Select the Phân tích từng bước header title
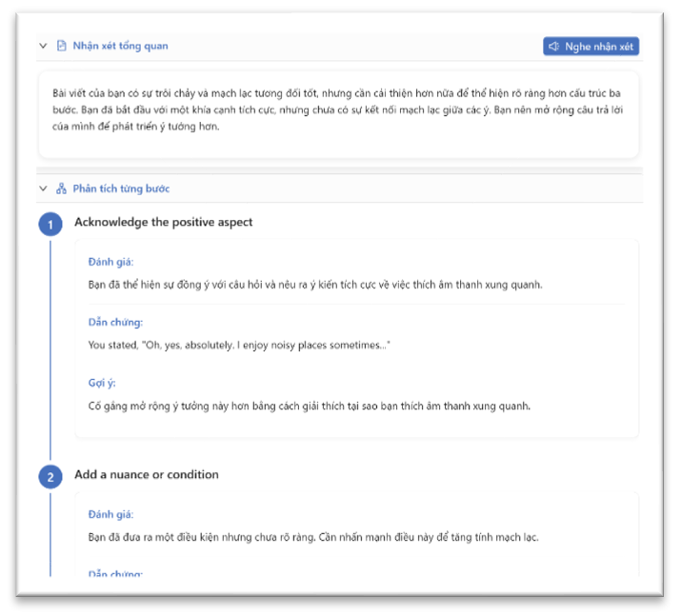Viewport: 681px width, 616px height. click(121, 189)
